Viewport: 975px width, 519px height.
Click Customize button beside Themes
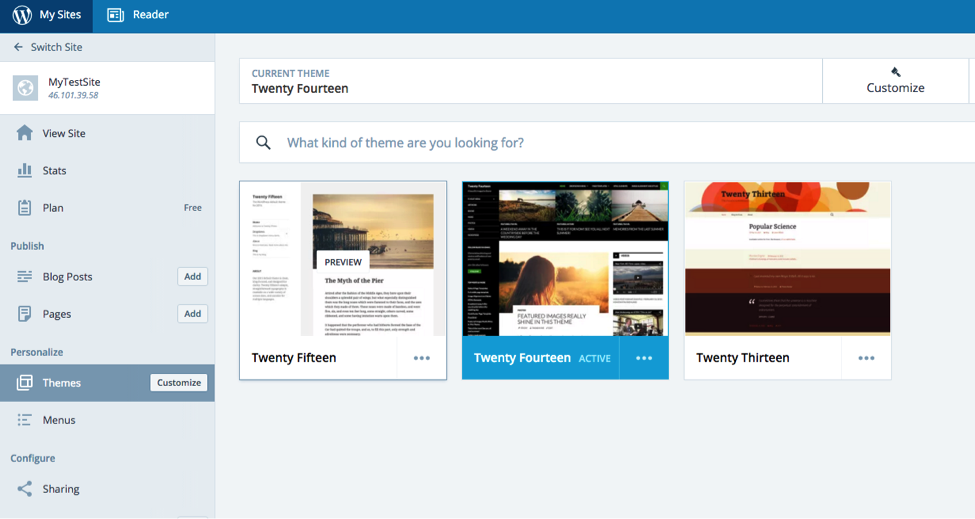tap(179, 383)
